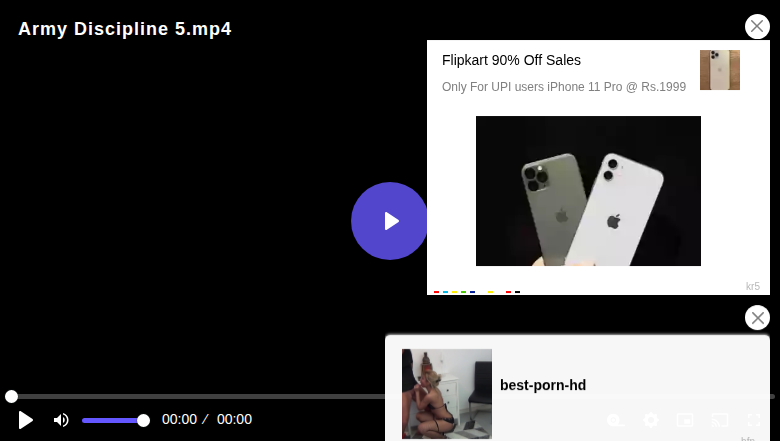Click the kr5 ad label
Screen dimensions: 780x441
[x=753, y=286]
